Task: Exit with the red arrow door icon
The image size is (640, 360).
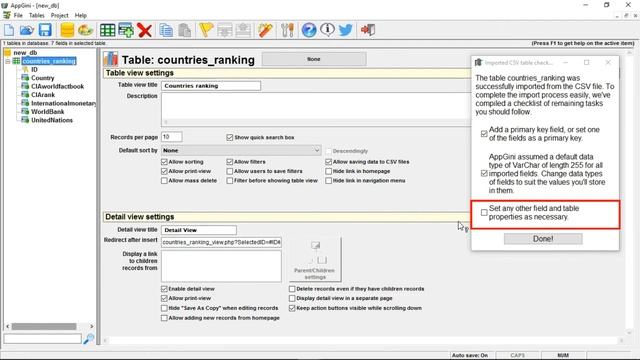Action: 367,30
